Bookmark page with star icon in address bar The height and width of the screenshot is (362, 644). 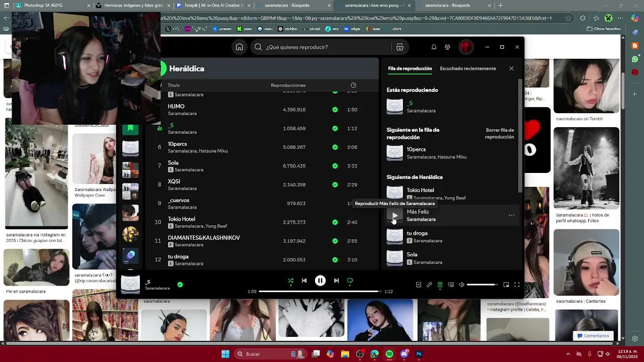[568, 18]
